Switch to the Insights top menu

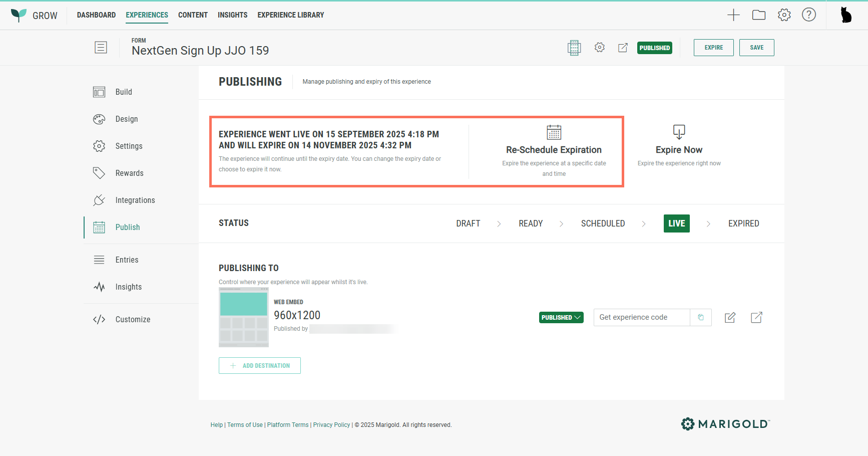click(232, 15)
